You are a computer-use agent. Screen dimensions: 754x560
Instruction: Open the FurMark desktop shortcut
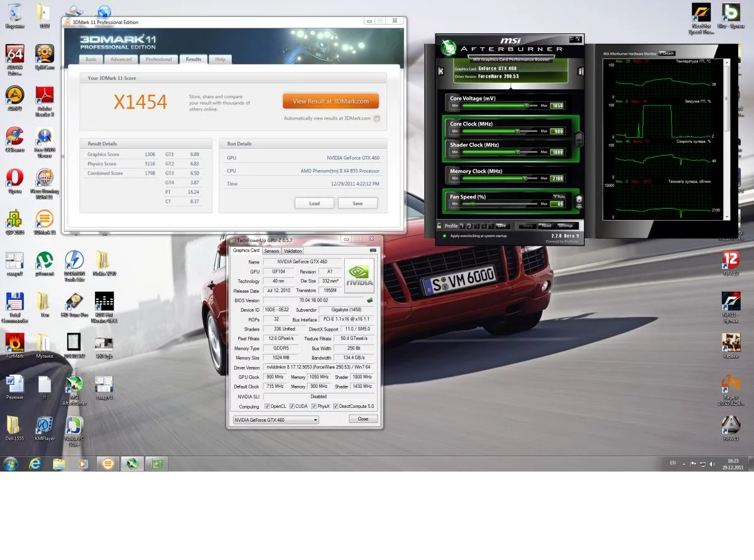14,347
